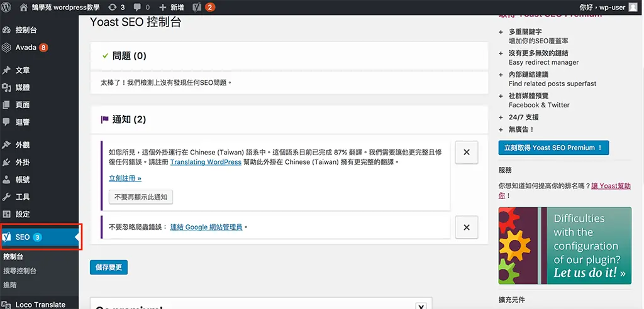
Task: Follow the 立刻註冊 link
Action: (125, 178)
